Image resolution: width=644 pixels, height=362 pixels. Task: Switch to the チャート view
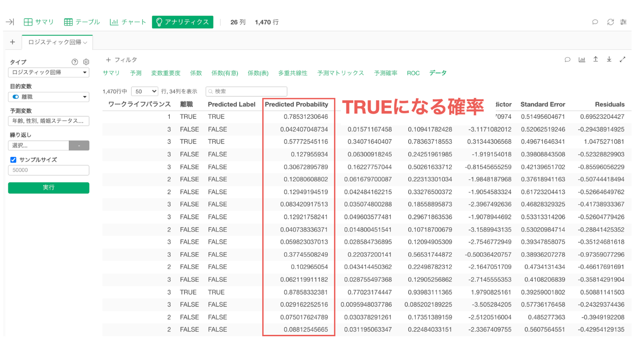click(127, 22)
